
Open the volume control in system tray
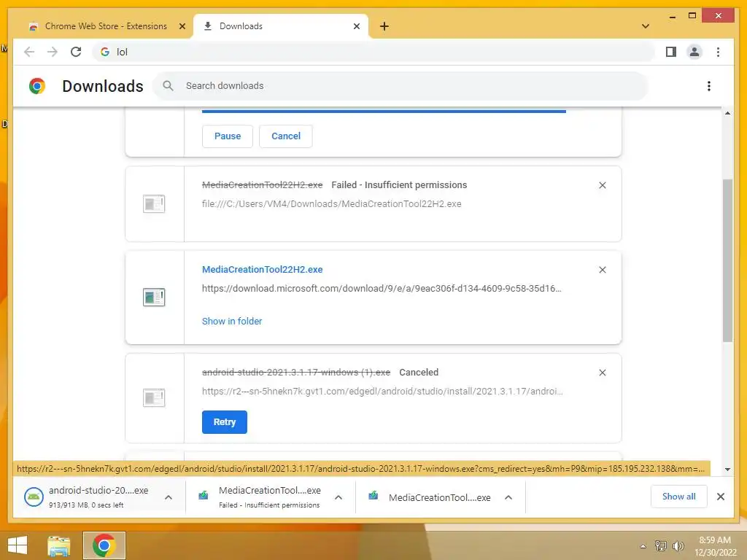pyautogui.click(x=678, y=545)
